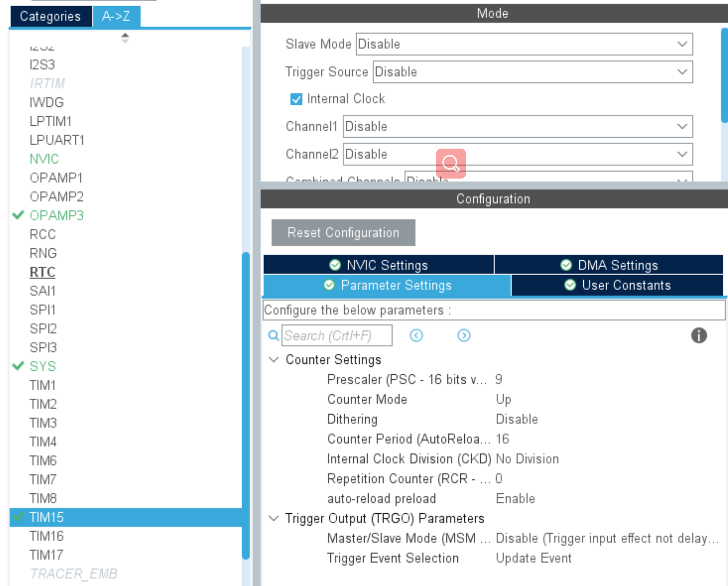Open the NVIC Settings tab
Screen dimensions: 728x586
(379, 265)
